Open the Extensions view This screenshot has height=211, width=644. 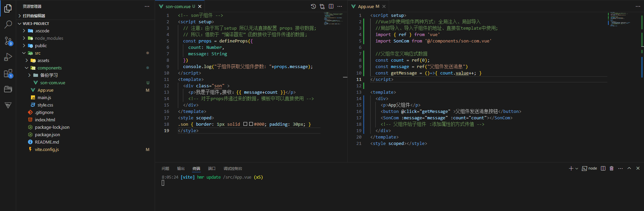pos(8,73)
